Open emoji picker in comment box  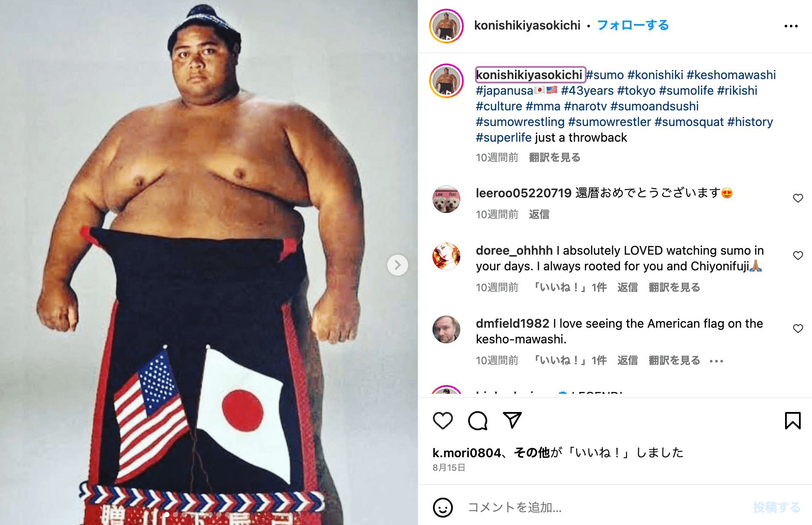click(443, 507)
